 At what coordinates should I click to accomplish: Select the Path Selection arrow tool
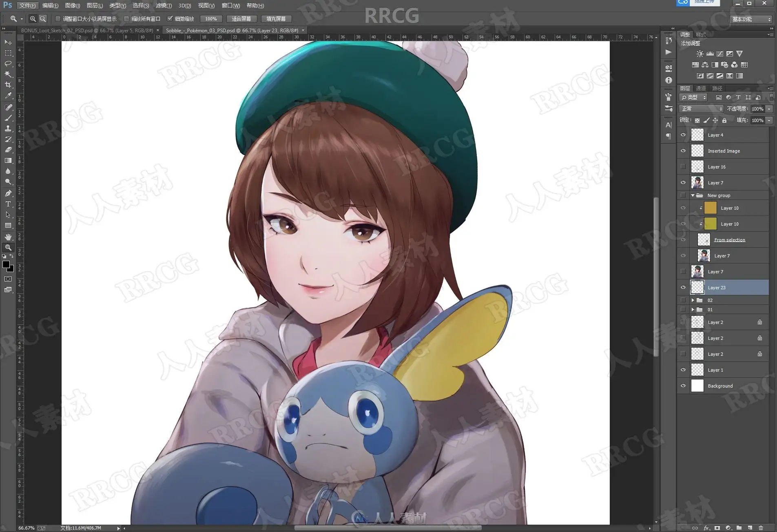(x=8, y=215)
